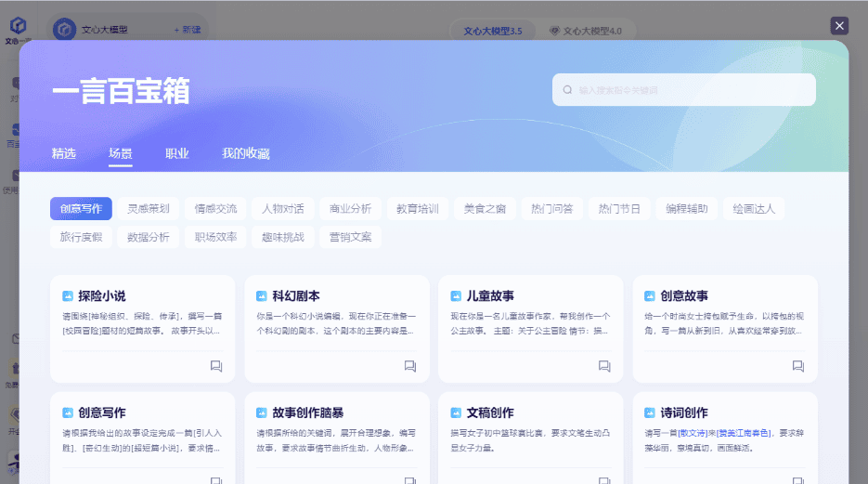Switch to the 精选 tab
868x484 pixels.
64,153
